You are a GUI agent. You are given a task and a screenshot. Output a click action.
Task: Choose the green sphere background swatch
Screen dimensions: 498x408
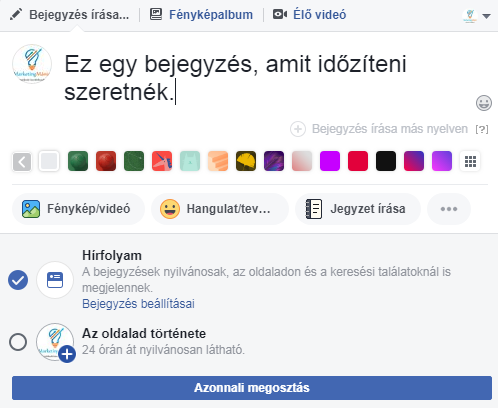[78, 161]
